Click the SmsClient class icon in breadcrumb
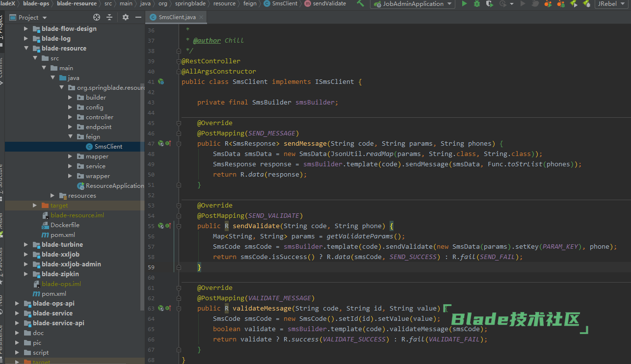631x364 pixels. tap(267, 3)
